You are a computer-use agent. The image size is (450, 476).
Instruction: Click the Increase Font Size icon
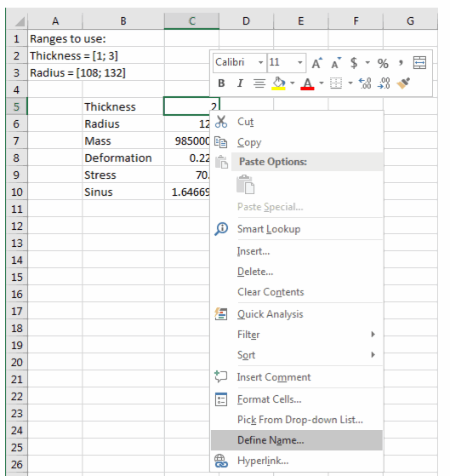point(317,63)
